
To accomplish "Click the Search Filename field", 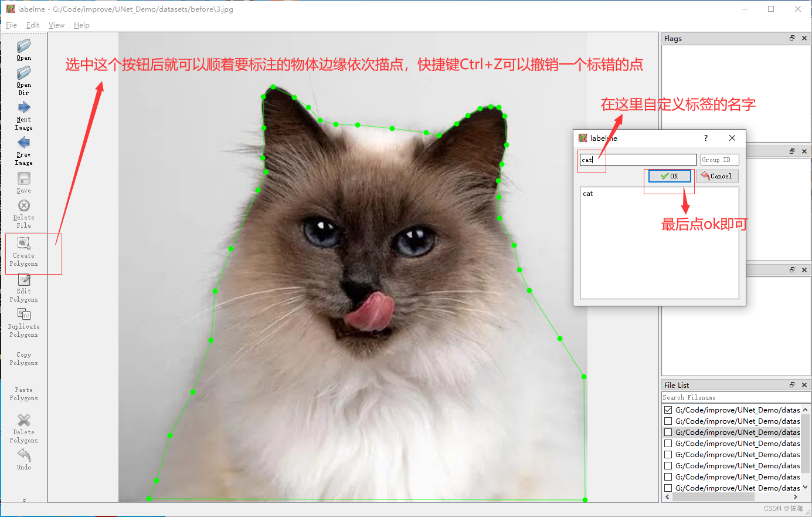I will (736, 397).
